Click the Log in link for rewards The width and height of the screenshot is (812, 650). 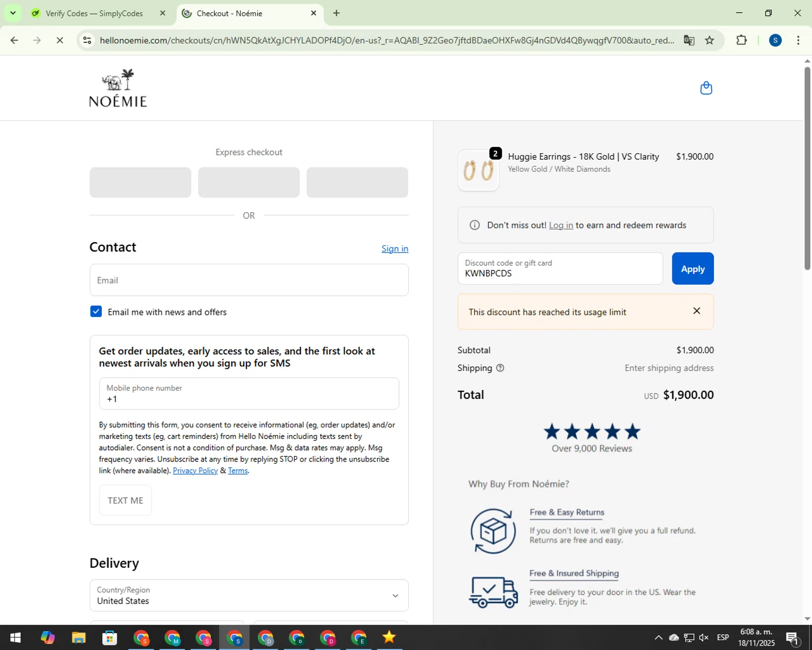point(561,225)
